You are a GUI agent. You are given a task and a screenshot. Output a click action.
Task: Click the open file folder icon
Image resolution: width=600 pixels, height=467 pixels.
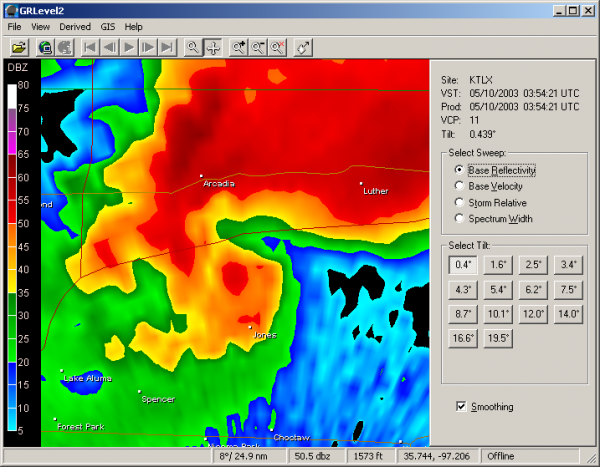19,48
